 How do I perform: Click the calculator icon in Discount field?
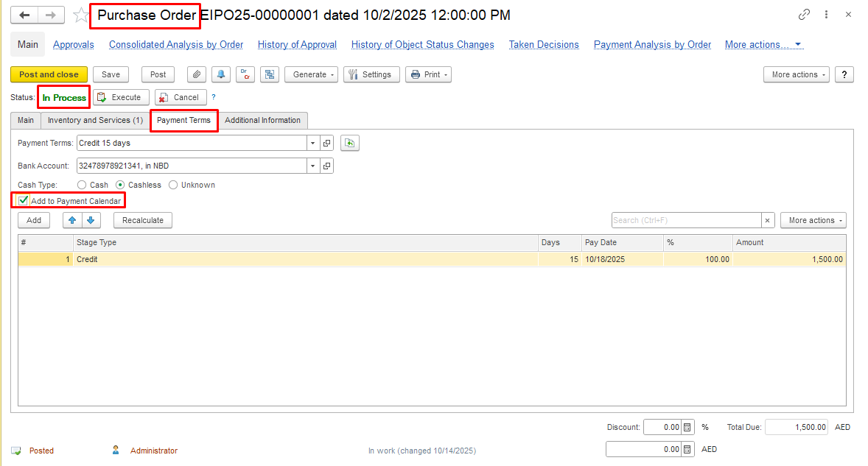tap(687, 427)
